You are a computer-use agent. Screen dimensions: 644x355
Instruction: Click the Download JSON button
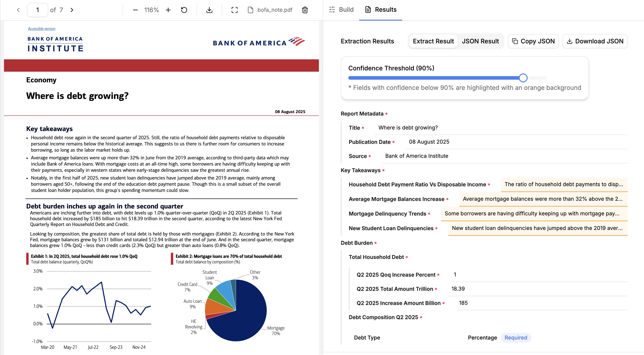click(x=595, y=41)
